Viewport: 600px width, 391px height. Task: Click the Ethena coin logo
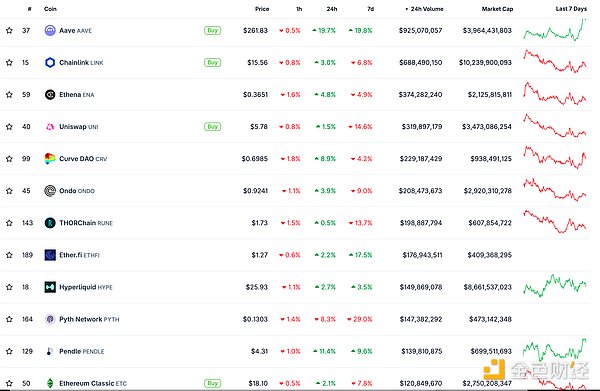[x=50, y=94]
